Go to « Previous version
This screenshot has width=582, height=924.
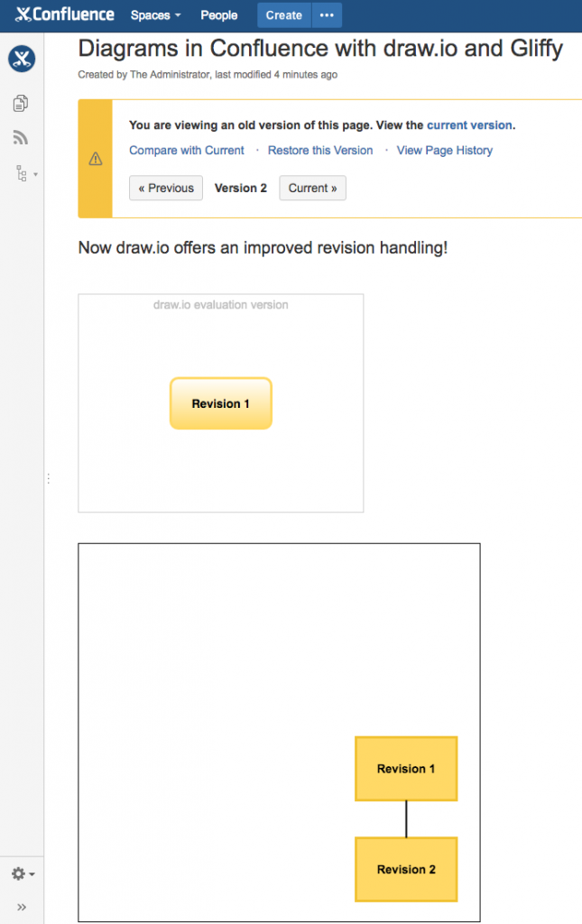coord(166,188)
